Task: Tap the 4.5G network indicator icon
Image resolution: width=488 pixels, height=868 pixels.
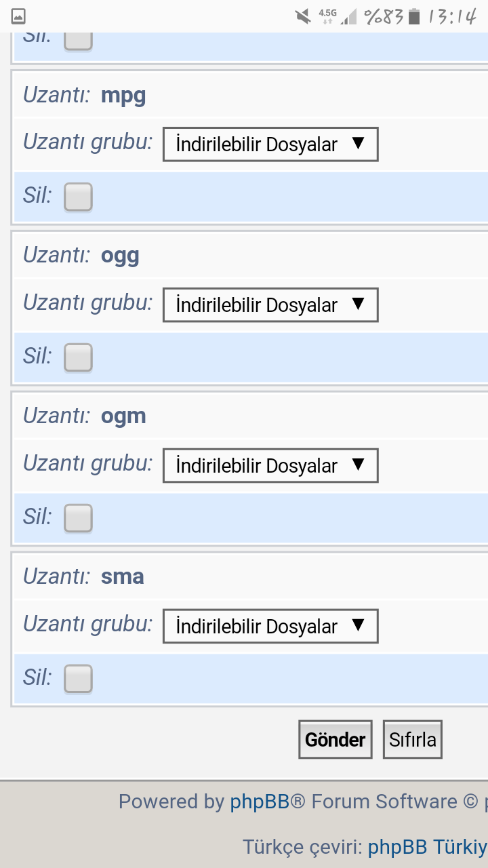Action: tap(327, 16)
